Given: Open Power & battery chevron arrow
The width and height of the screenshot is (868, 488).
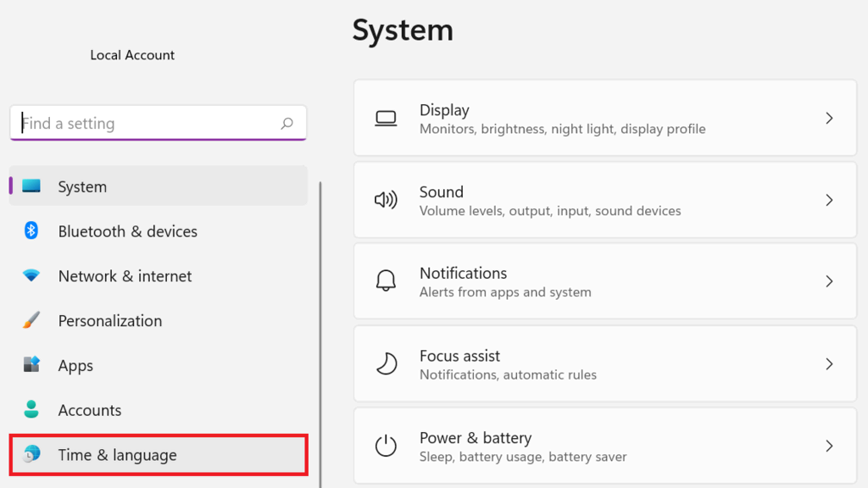Looking at the screenshot, I should coord(830,446).
